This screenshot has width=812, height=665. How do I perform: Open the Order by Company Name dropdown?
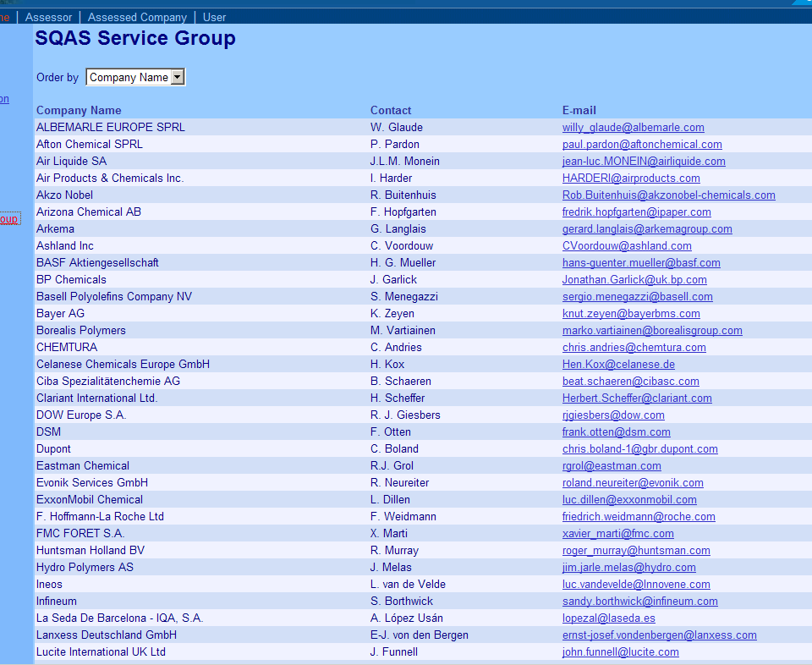[135, 77]
